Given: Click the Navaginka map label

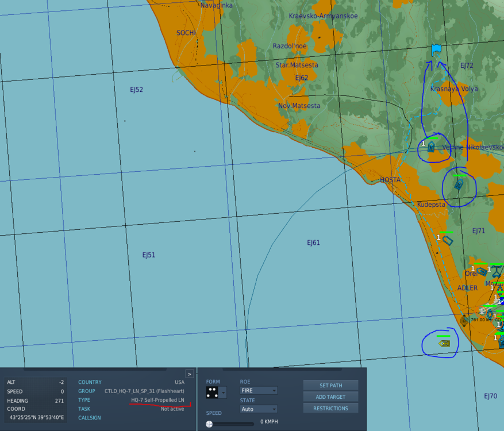Looking at the screenshot, I should pos(216,5).
